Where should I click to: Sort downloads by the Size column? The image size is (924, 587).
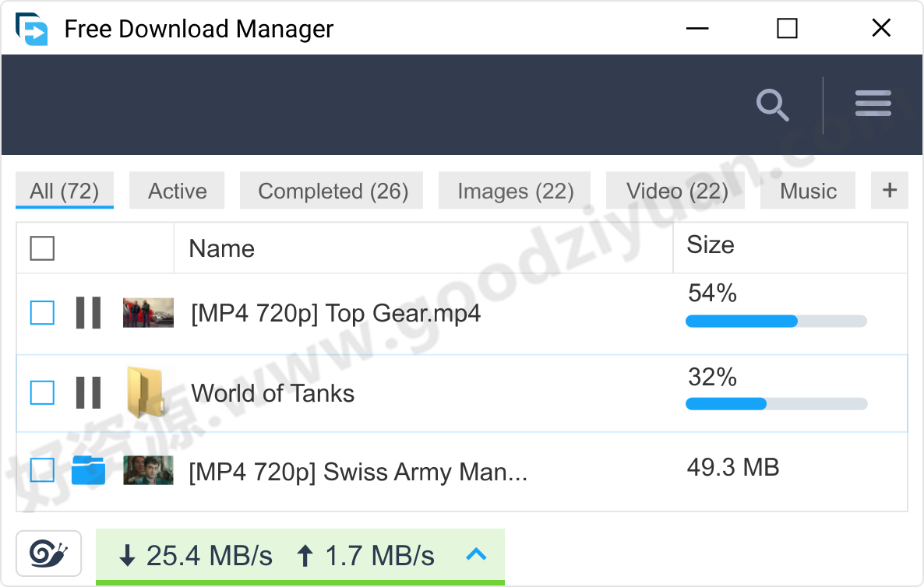711,245
